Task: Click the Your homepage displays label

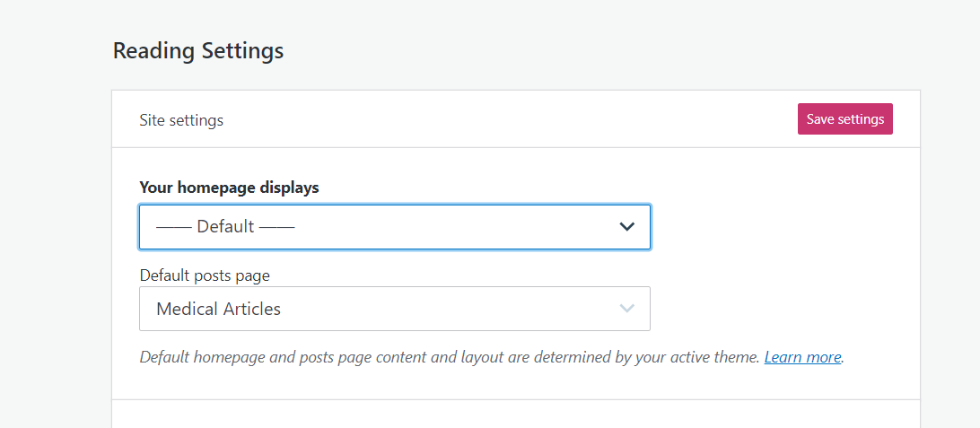Action: [229, 188]
